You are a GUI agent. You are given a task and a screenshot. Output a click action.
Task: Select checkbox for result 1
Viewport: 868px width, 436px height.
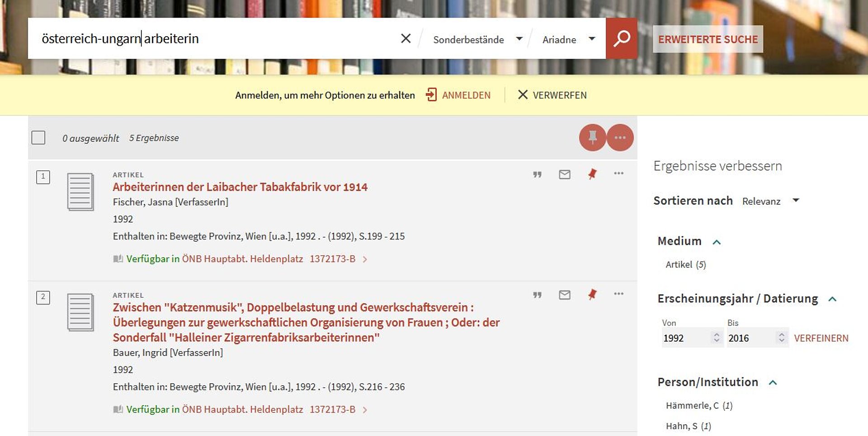pyautogui.click(x=43, y=177)
